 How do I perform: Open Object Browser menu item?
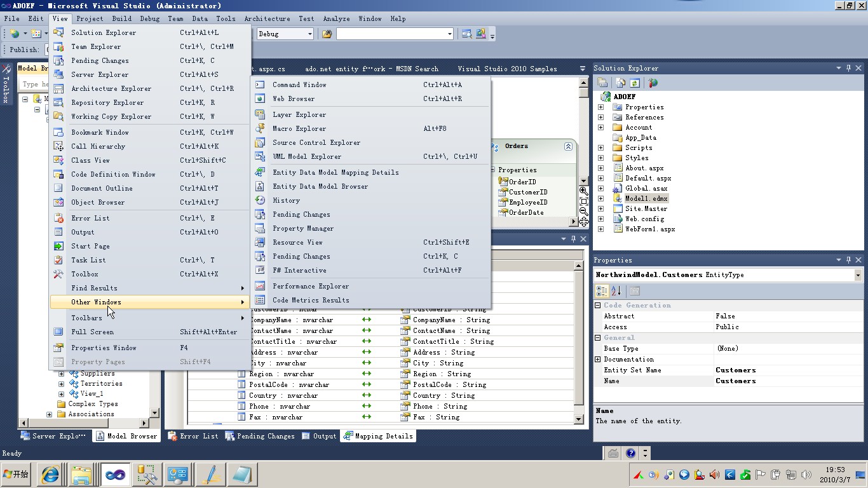coord(149,202)
